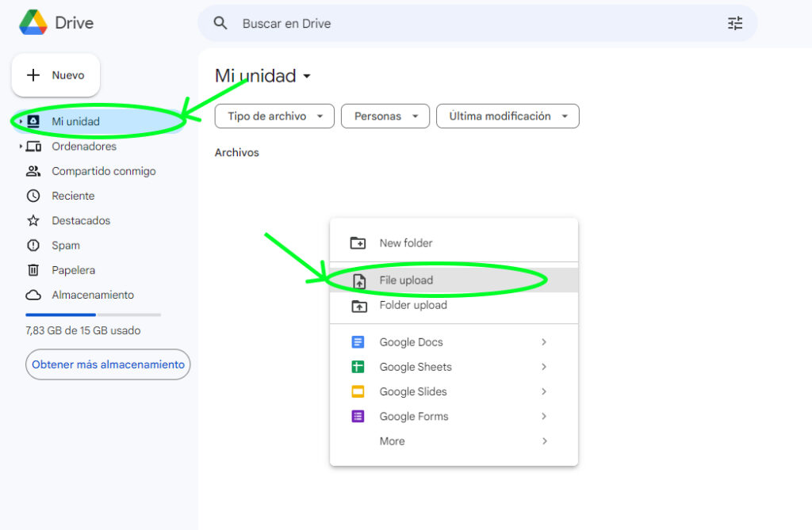
Task: Open the More menu entry
Action: [454, 441]
